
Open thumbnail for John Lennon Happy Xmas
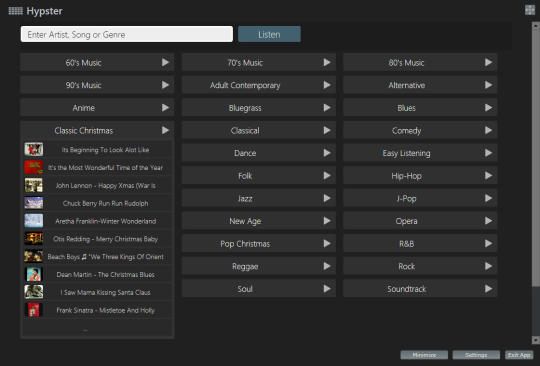(x=34, y=185)
